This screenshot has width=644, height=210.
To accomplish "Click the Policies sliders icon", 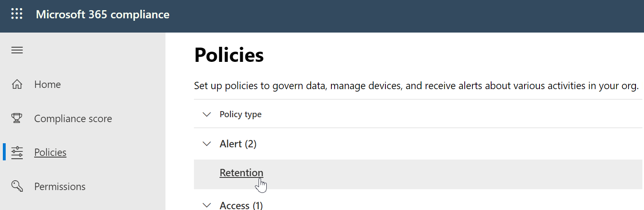I will pos(17,153).
